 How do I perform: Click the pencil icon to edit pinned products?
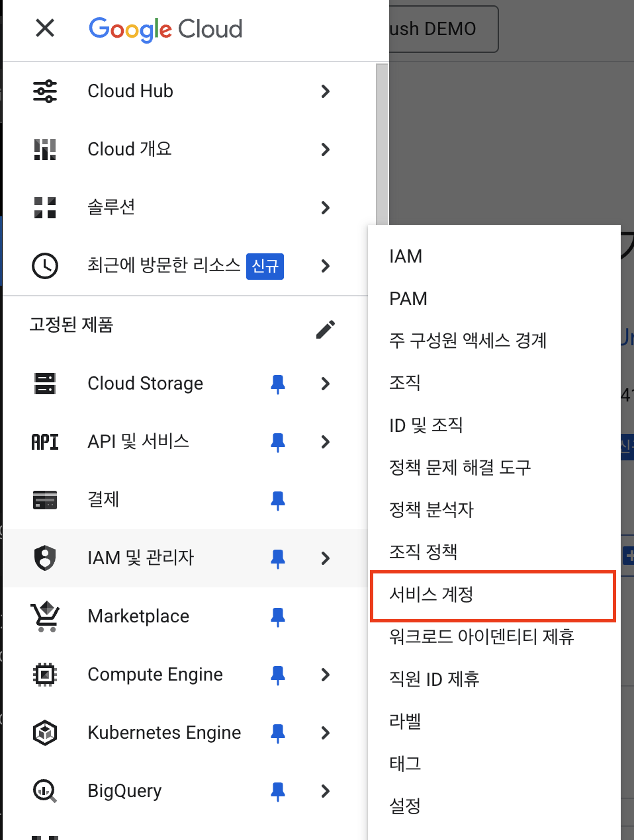326,329
